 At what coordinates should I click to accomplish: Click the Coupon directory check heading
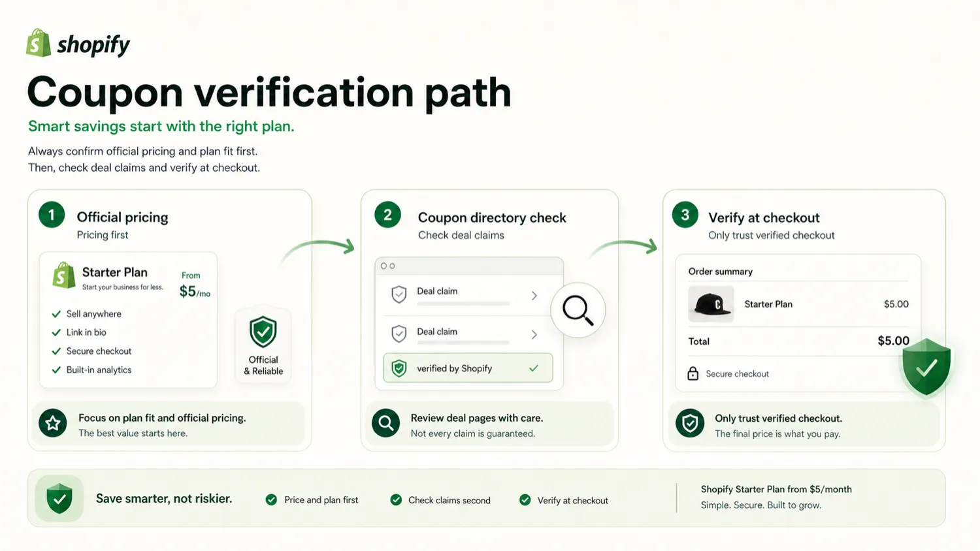pos(492,217)
